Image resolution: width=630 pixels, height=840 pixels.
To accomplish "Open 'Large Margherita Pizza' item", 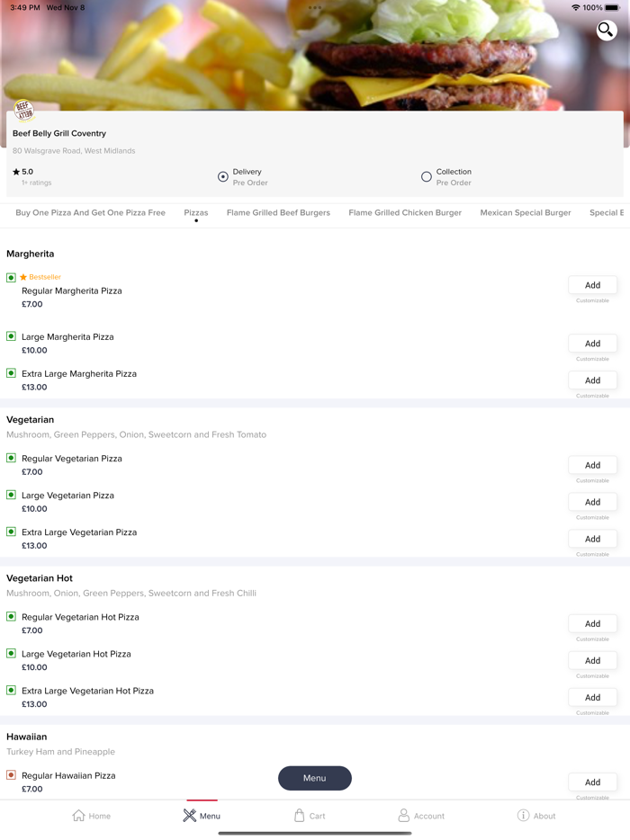I will click(67, 337).
